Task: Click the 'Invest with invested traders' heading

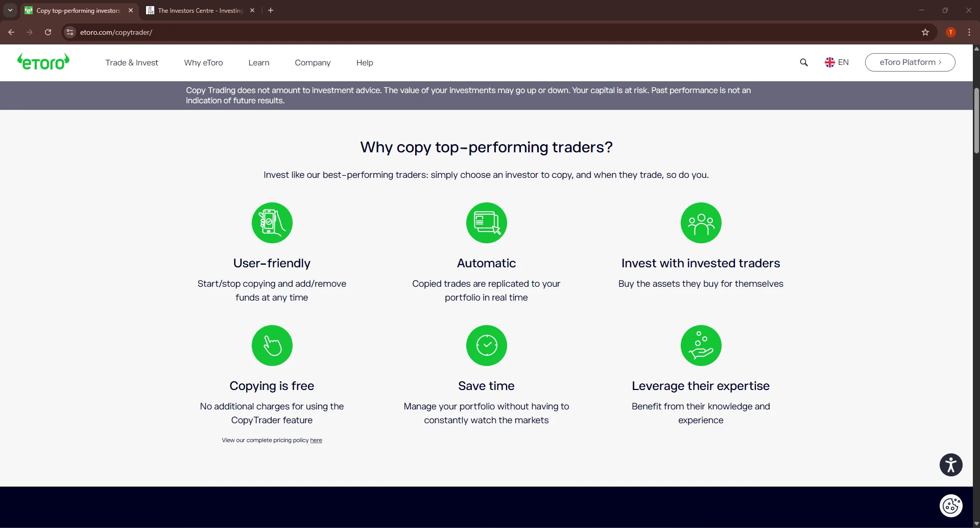Action: click(x=701, y=263)
